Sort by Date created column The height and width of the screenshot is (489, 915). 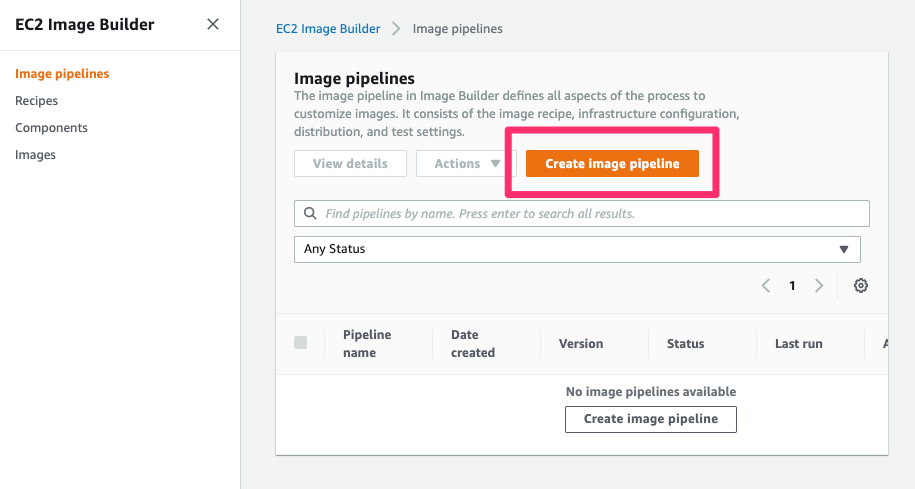pyautogui.click(x=473, y=344)
